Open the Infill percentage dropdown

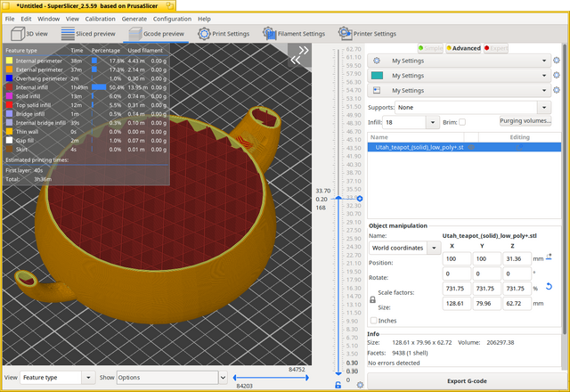click(432, 122)
